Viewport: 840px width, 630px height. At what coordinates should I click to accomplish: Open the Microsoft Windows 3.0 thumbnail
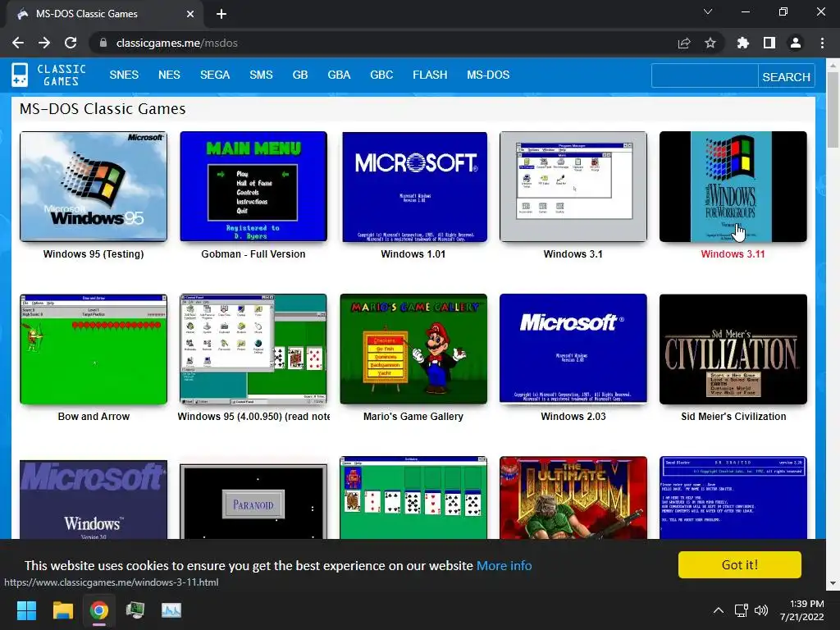point(94,500)
